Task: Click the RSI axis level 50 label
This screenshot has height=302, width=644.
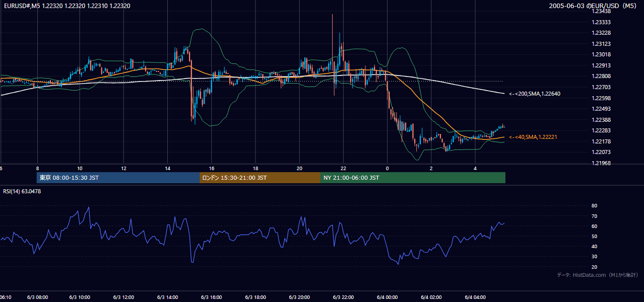Action: (x=595, y=236)
